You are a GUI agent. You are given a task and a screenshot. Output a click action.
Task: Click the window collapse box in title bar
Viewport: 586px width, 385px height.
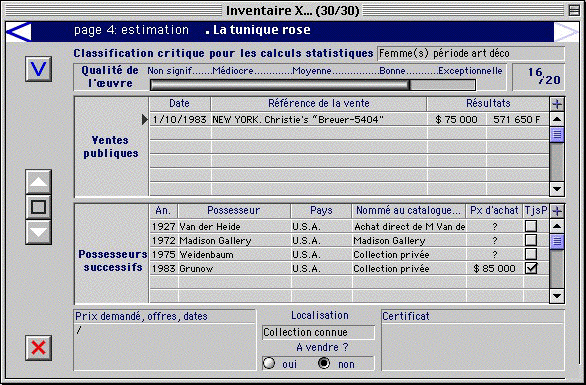pyautogui.click(x=574, y=10)
